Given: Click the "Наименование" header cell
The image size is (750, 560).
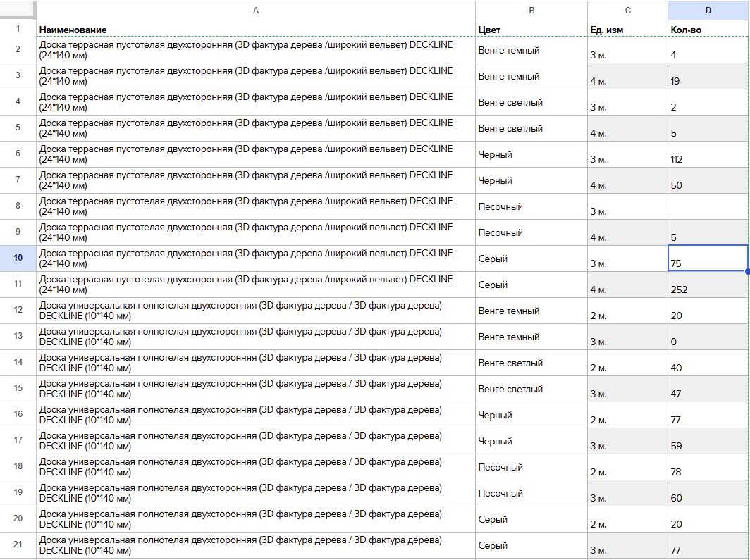Looking at the screenshot, I should click(255, 30).
